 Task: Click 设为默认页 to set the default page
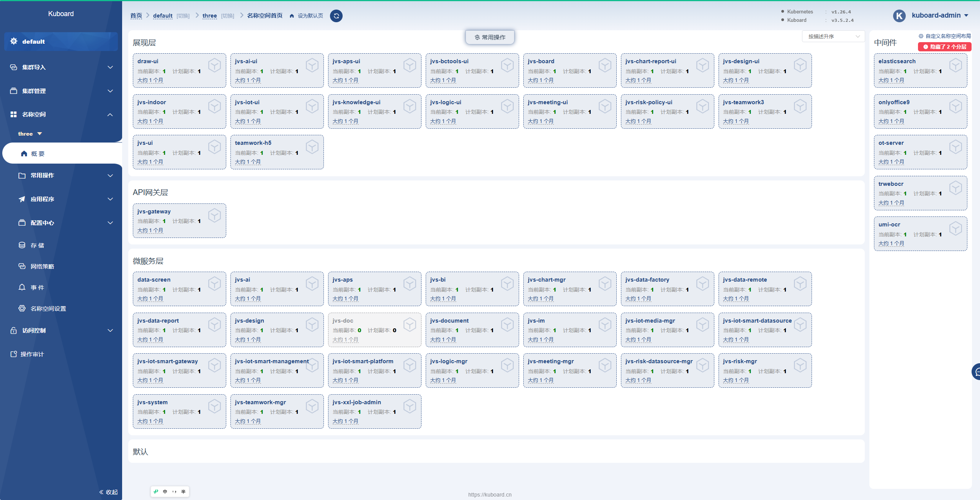tap(310, 16)
